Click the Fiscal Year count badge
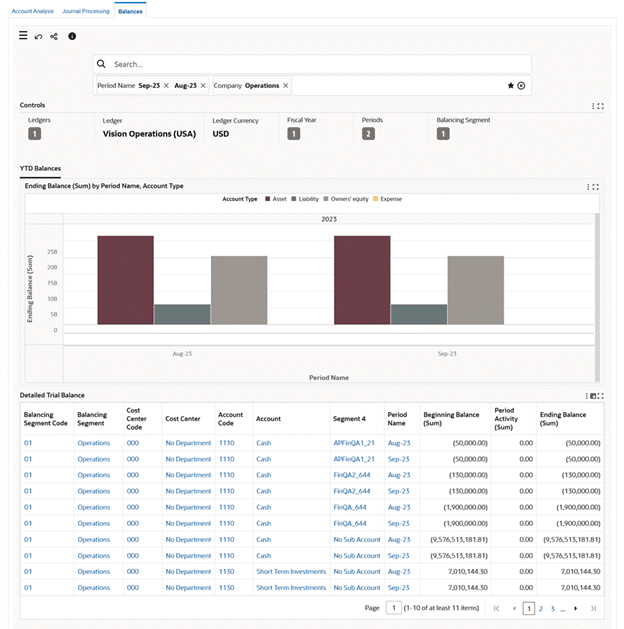This screenshot has width=624, height=629. coord(294,134)
